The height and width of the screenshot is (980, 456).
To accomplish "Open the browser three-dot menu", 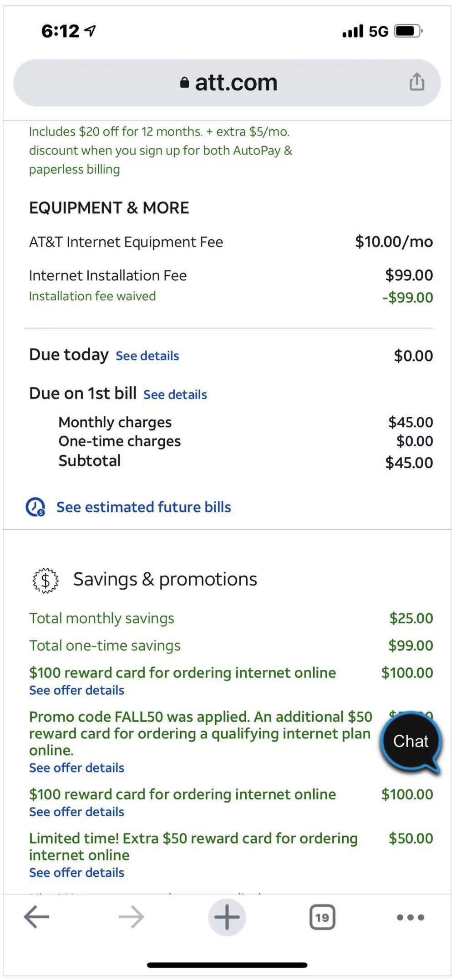I will pyautogui.click(x=409, y=917).
